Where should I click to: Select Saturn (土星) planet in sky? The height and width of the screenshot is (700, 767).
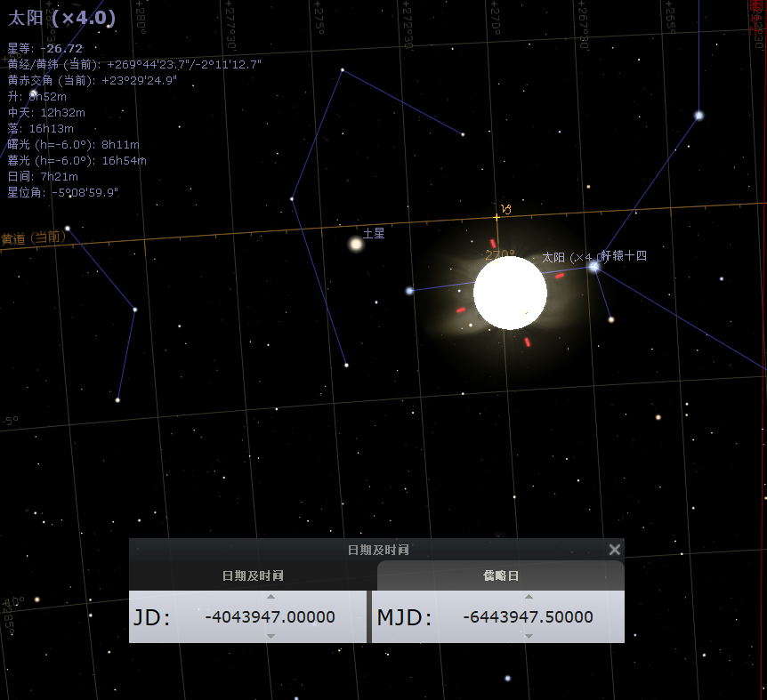click(356, 244)
